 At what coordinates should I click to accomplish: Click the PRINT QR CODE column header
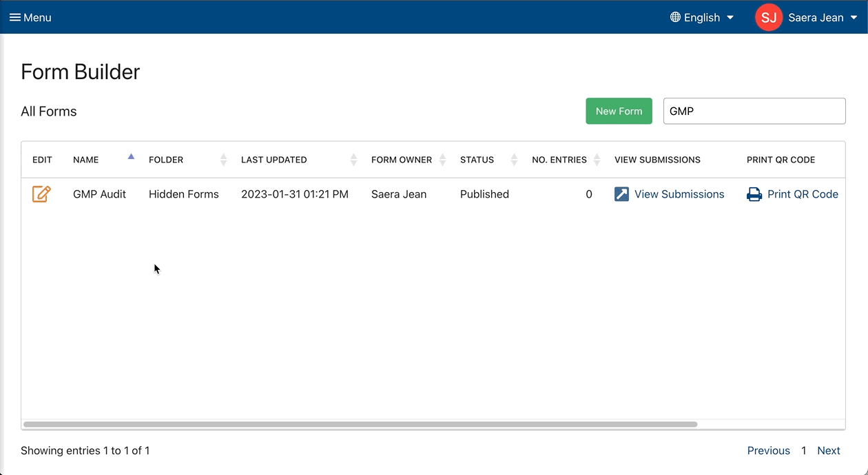point(781,160)
